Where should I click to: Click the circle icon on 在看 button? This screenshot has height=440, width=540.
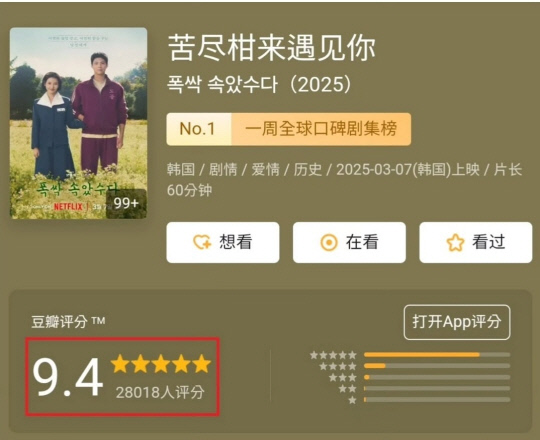pos(329,242)
